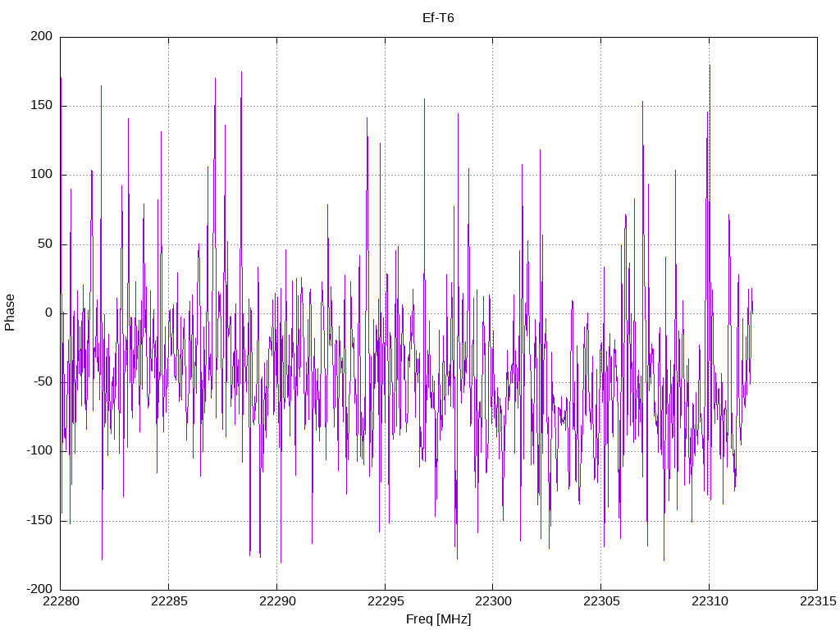This screenshot has width=840, height=630.
Task: Click the 22315 x-axis tick label
Action: coord(818,601)
